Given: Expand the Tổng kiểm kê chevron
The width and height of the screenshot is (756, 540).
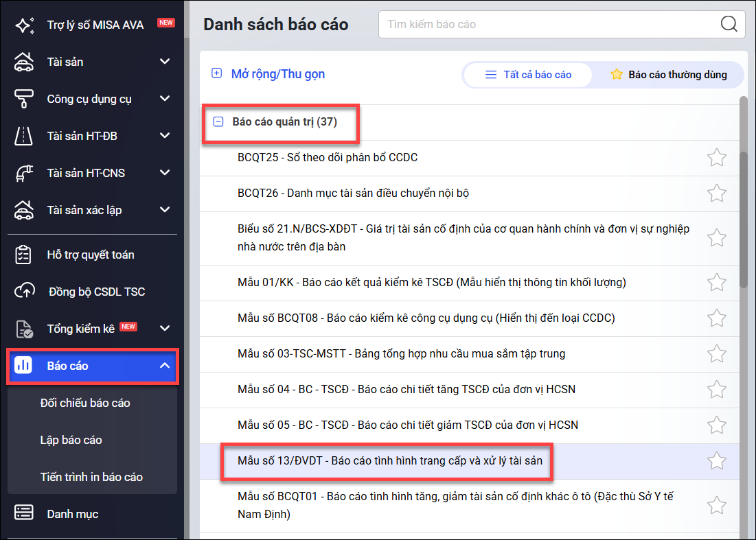Looking at the screenshot, I should point(165,328).
